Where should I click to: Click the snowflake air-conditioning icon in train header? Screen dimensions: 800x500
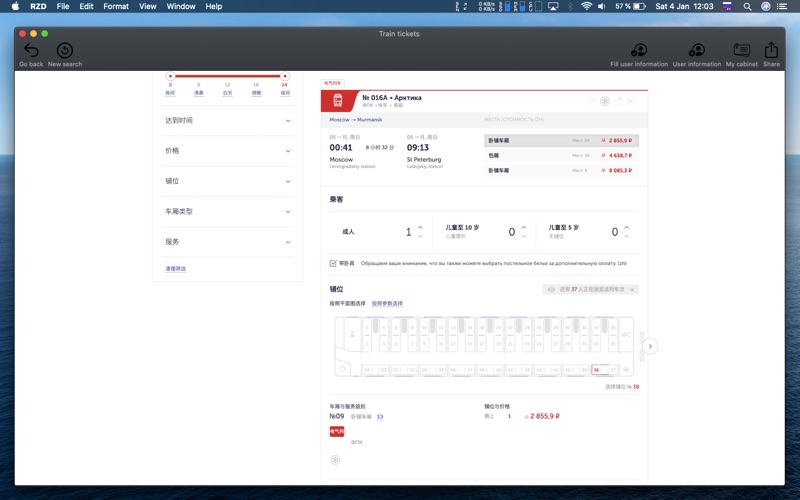[x=605, y=101]
